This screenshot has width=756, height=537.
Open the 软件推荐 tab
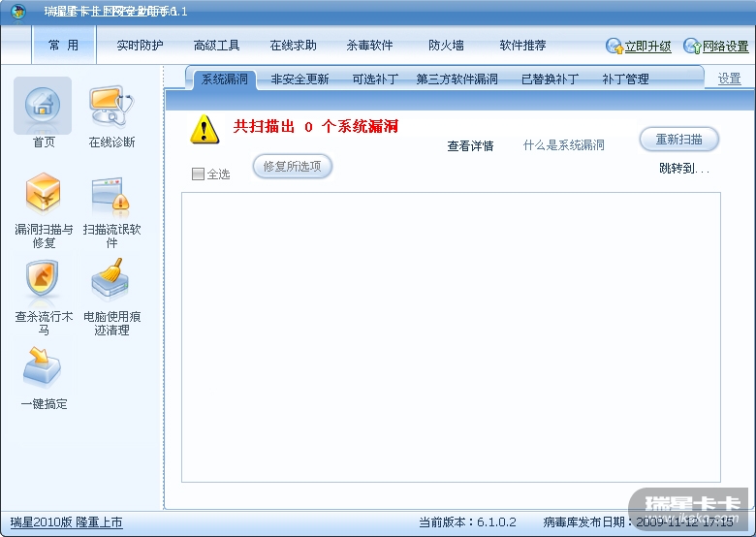click(x=522, y=46)
